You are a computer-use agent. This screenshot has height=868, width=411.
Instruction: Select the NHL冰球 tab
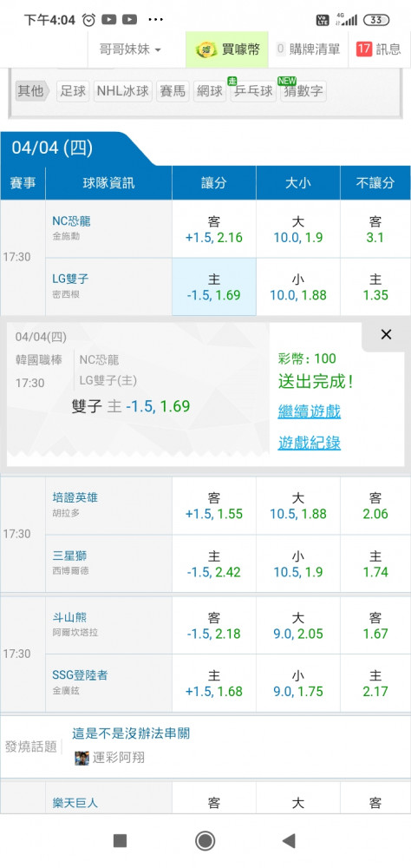(123, 91)
